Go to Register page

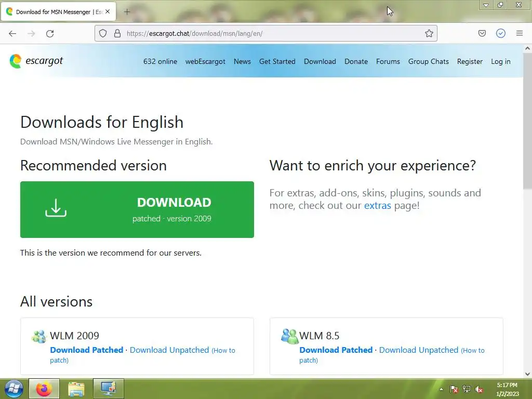click(470, 61)
